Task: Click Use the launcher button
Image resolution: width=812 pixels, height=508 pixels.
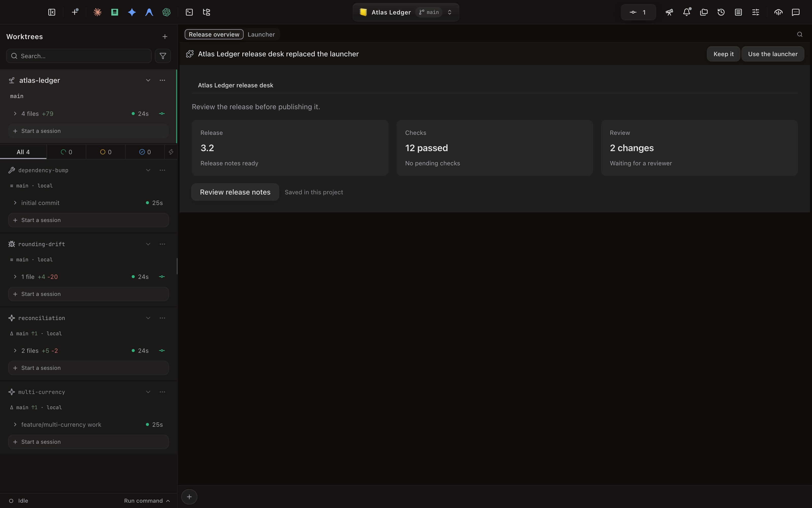Action: click(772, 54)
